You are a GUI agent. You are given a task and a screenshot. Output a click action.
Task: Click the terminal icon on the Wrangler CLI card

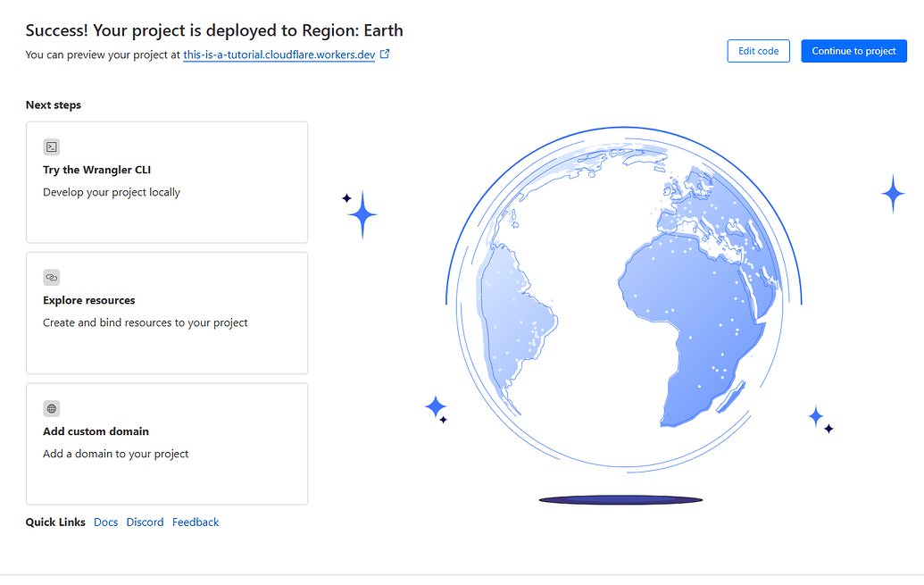(x=51, y=146)
